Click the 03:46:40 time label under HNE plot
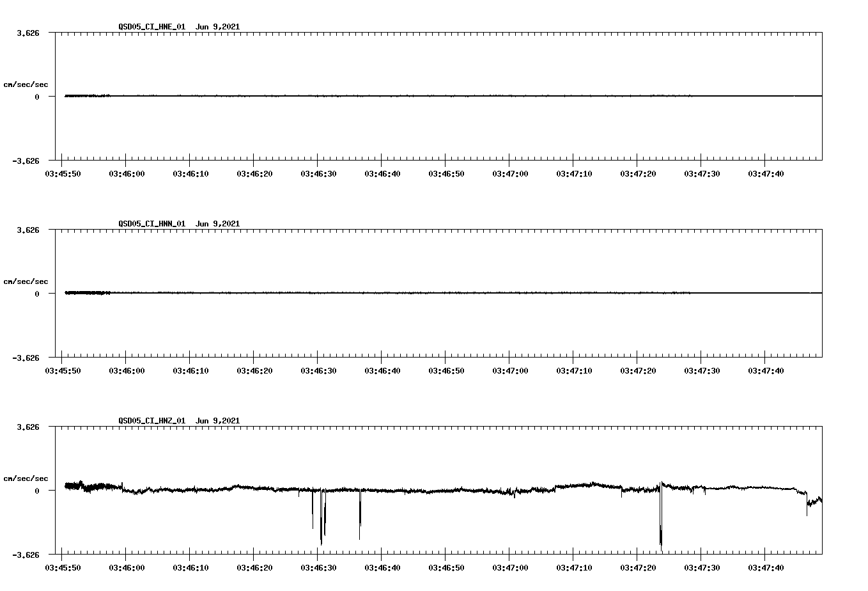This screenshot has height=591, width=868. [382, 173]
